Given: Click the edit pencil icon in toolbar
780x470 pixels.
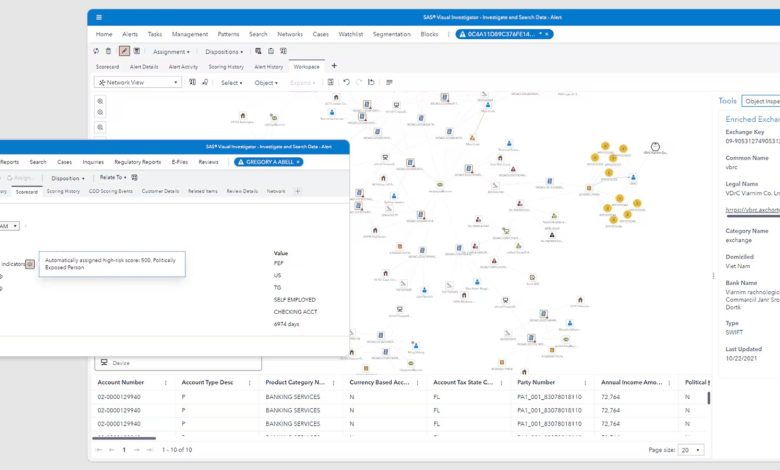Looking at the screenshot, I should 124,51.
